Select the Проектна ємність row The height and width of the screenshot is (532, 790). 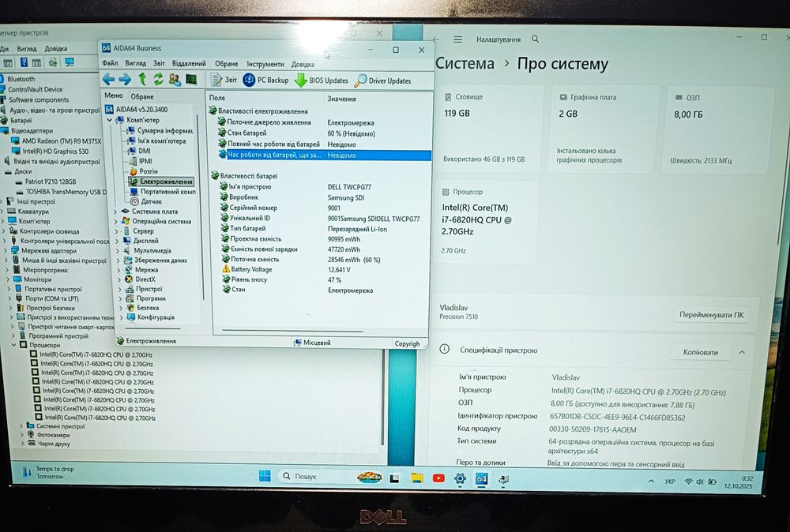coord(321,239)
